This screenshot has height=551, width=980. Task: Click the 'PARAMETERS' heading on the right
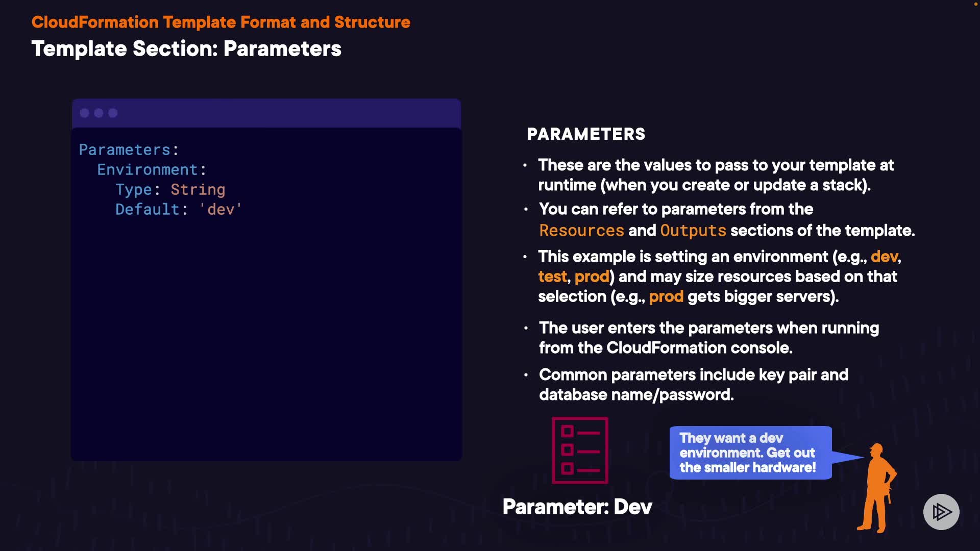click(586, 134)
